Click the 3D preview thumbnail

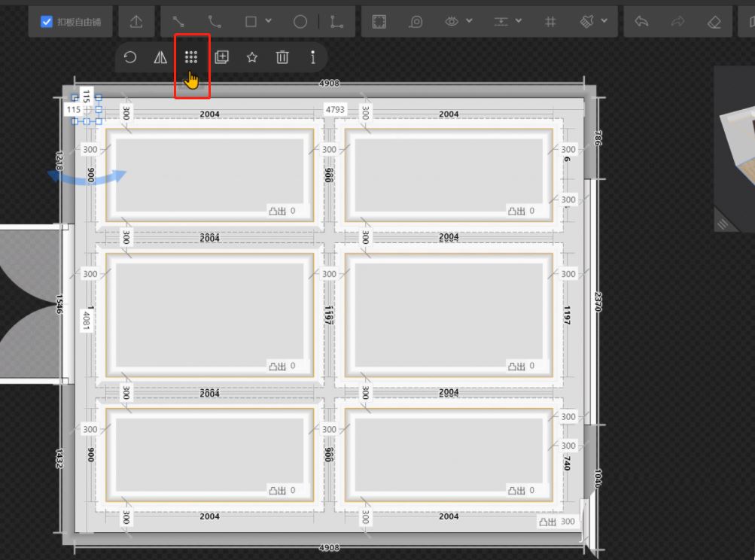pyautogui.click(x=735, y=147)
